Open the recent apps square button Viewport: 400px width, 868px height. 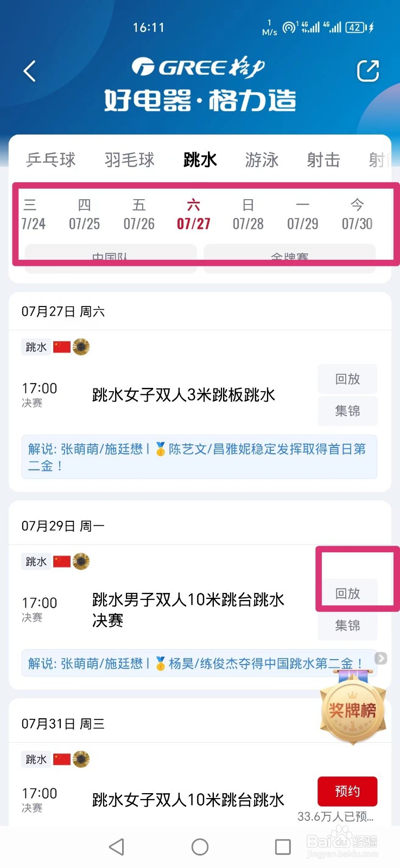coord(283,847)
